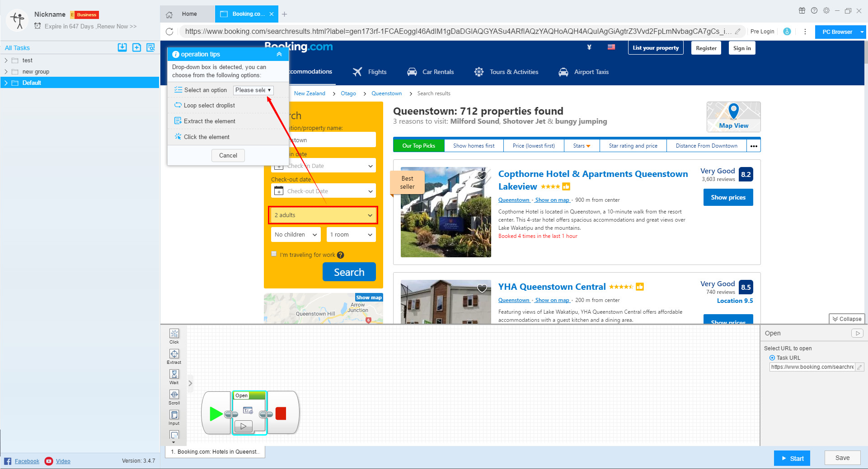Open settings gear icon in title bar

tap(826, 10)
